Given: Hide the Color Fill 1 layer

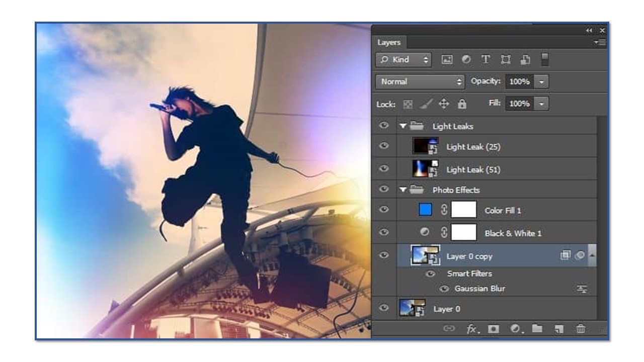Looking at the screenshot, I should 384,210.
